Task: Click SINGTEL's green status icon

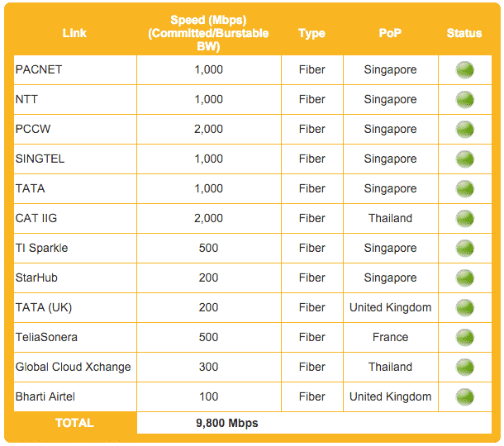Action: pyautogui.click(x=464, y=159)
